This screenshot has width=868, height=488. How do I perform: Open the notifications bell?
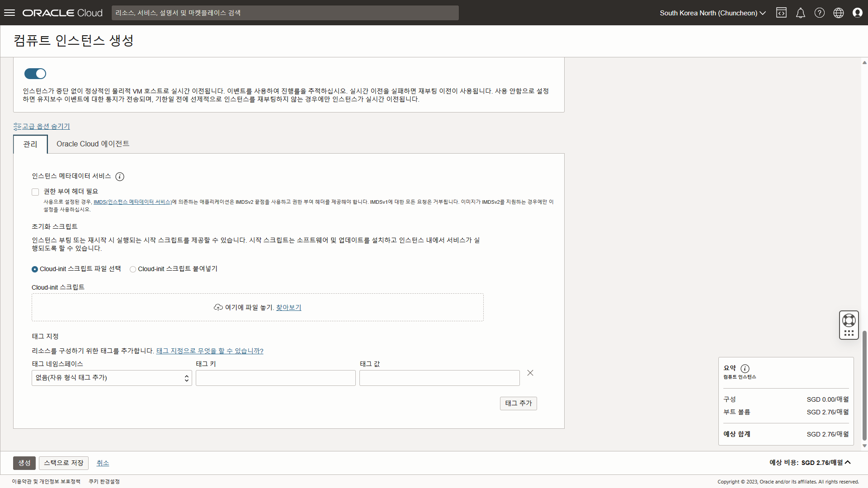800,13
